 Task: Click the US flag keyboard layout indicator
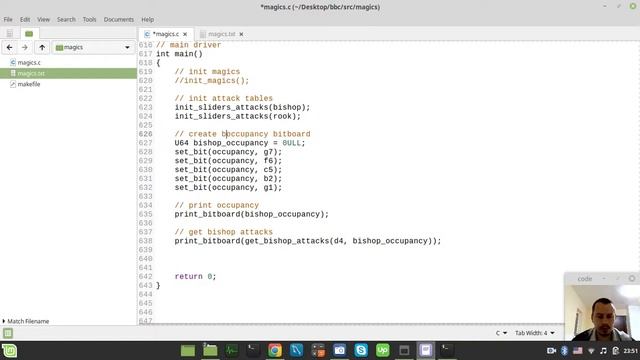[x=578, y=351]
